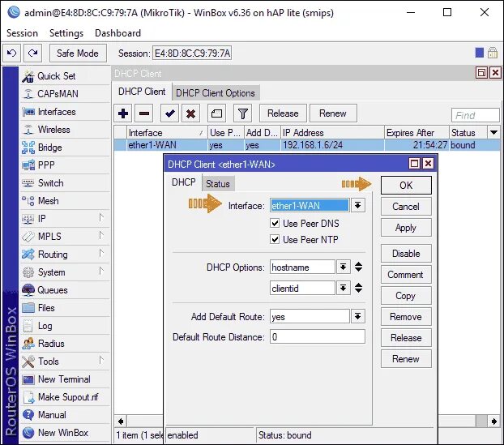The image size is (504, 445).
Task: Open Add Default Route dropdown
Action: tap(358, 316)
